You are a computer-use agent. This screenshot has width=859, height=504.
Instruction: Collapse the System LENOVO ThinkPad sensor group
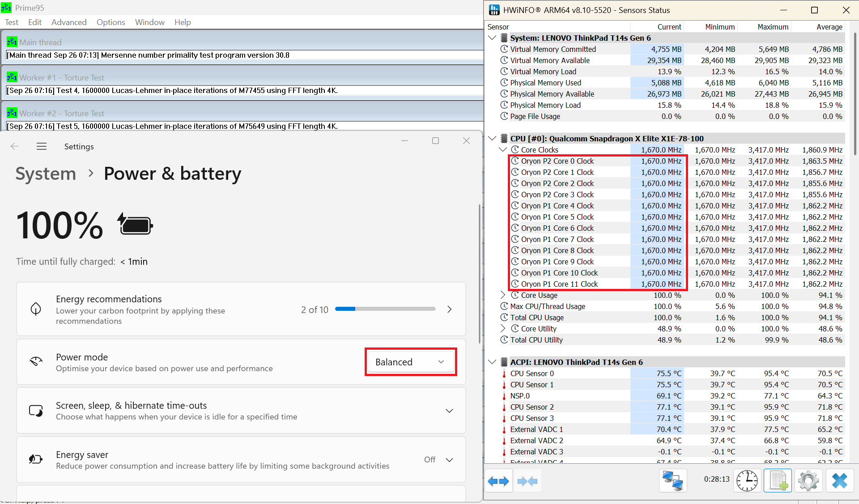click(x=492, y=38)
